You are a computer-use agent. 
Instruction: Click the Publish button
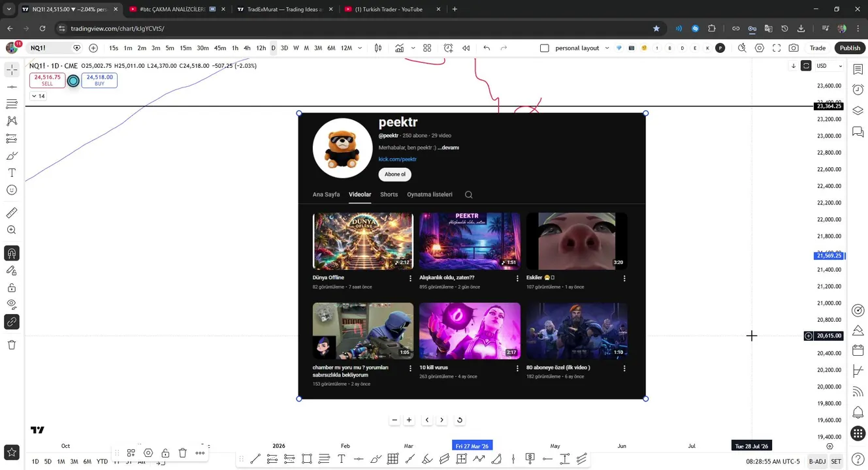point(850,48)
